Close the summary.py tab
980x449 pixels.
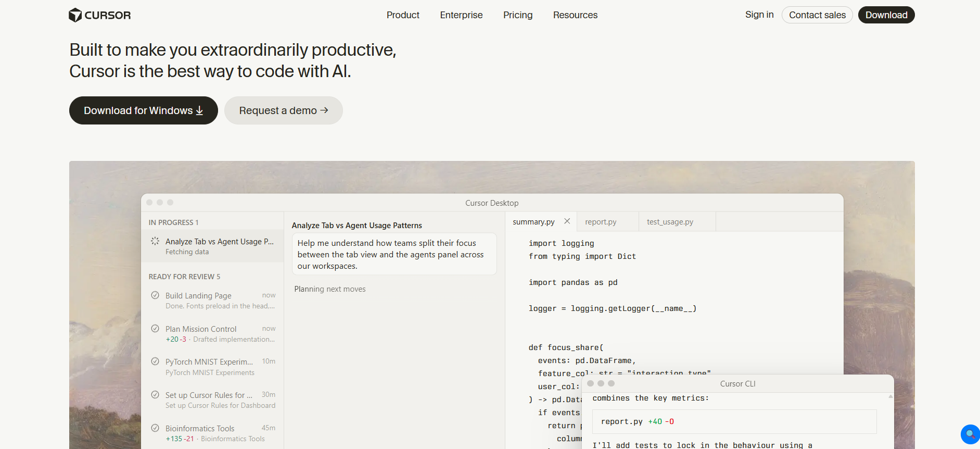click(567, 221)
